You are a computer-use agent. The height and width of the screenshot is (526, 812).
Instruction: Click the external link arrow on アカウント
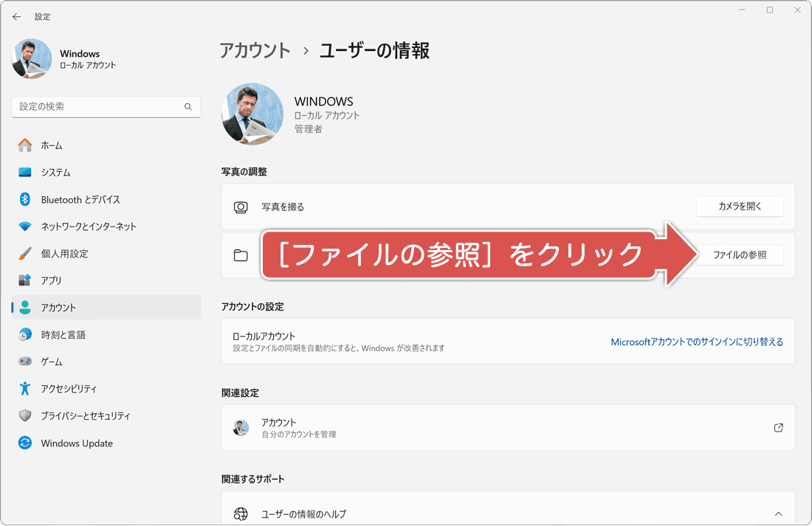pos(779,428)
